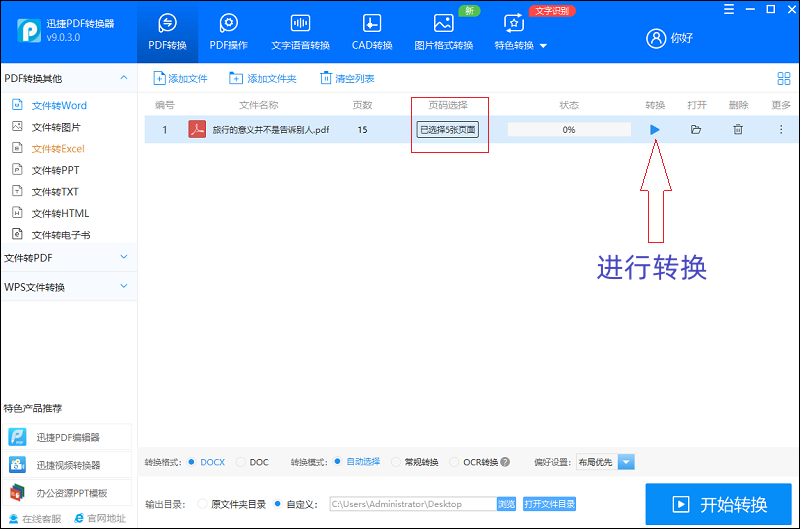This screenshot has width=800, height=530.
Task: Collapse the PDF转换其他 section
Action: [124, 78]
